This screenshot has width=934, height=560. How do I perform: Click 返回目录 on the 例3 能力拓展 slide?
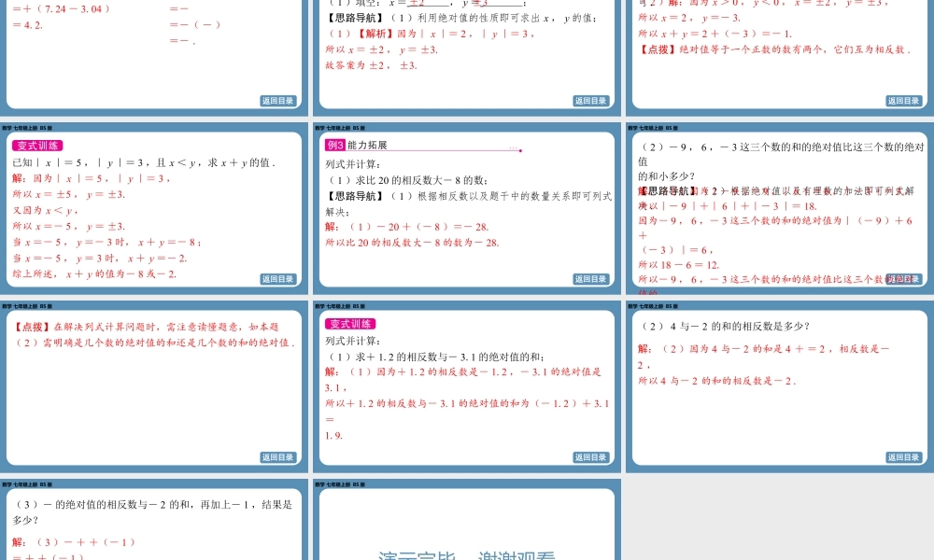[x=590, y=279]
